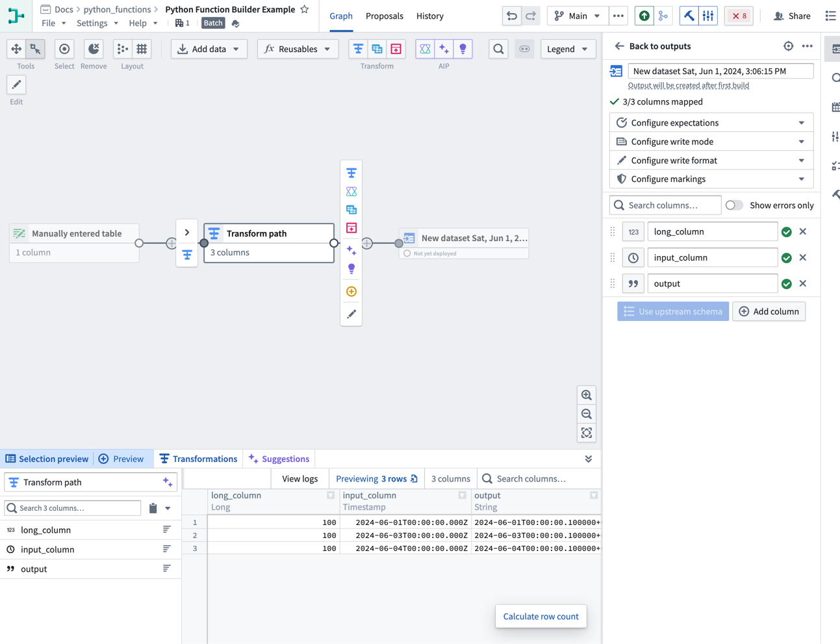Expand Configure markings section

tap(711, 179)
